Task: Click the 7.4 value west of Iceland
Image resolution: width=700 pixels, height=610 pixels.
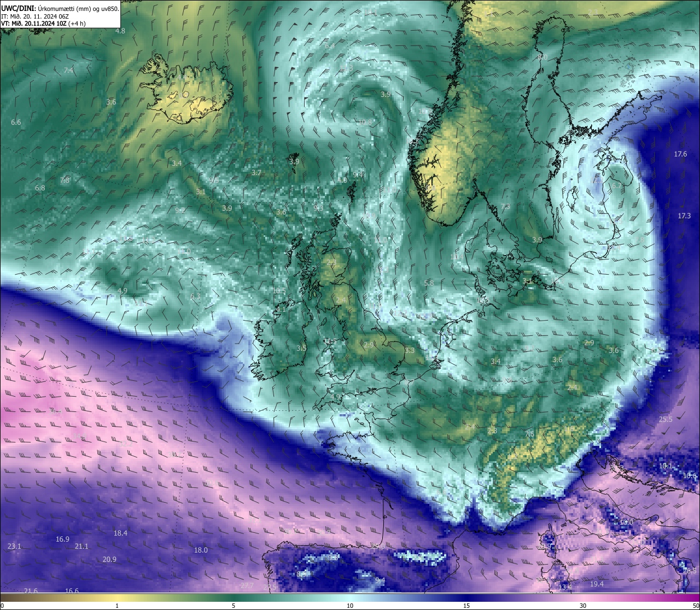Action: pyautogui.click(x=68, y=70)
